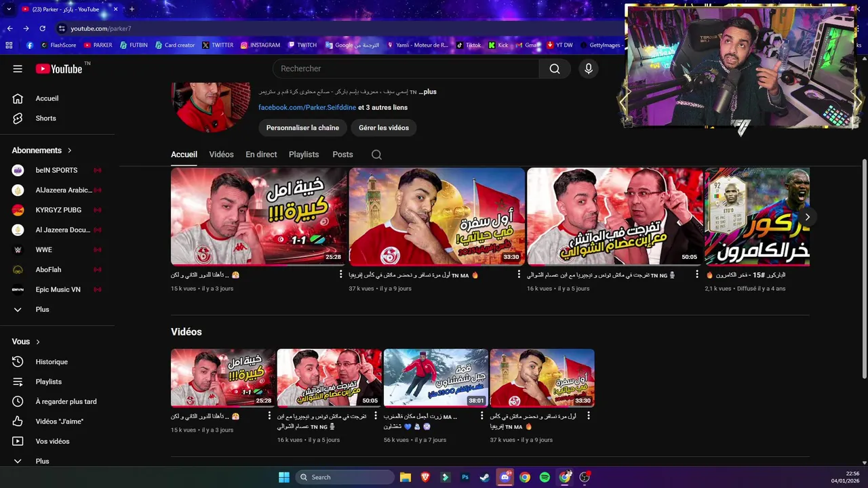This screenshot has height=488, width=868.
Task: Open the Windows Start menu
Action: [284, 477]
